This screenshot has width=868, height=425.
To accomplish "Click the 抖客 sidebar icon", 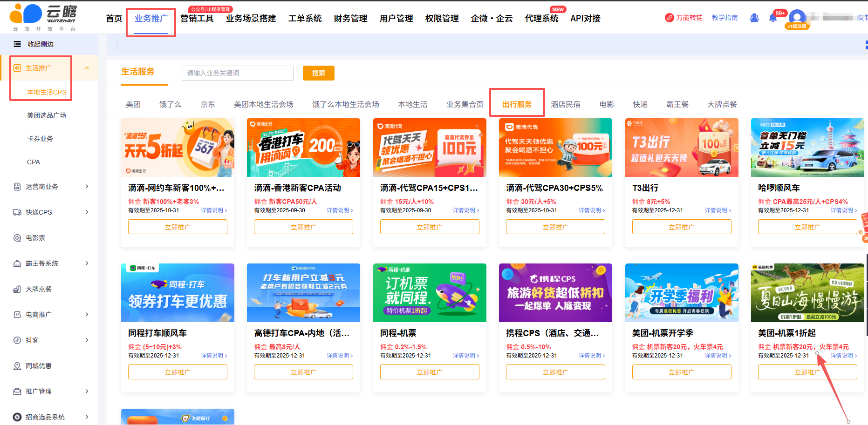I will 17,340.
